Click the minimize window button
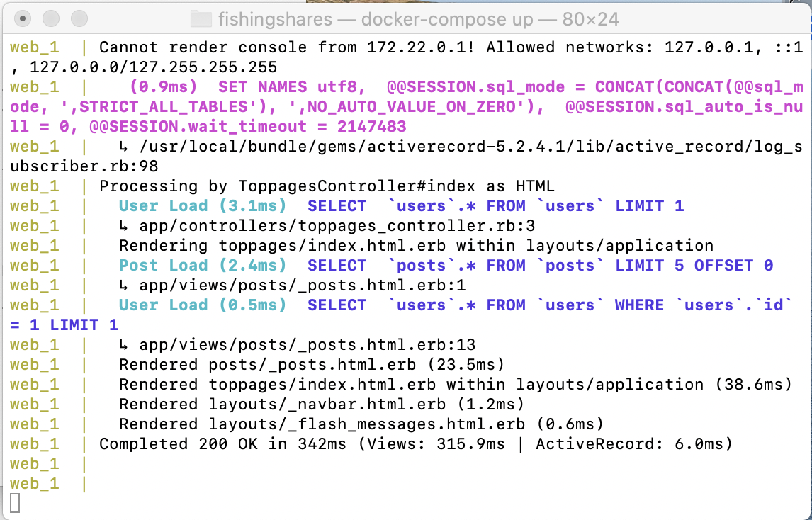The height and width of the screenshot is (520, 812). [51, 18]
